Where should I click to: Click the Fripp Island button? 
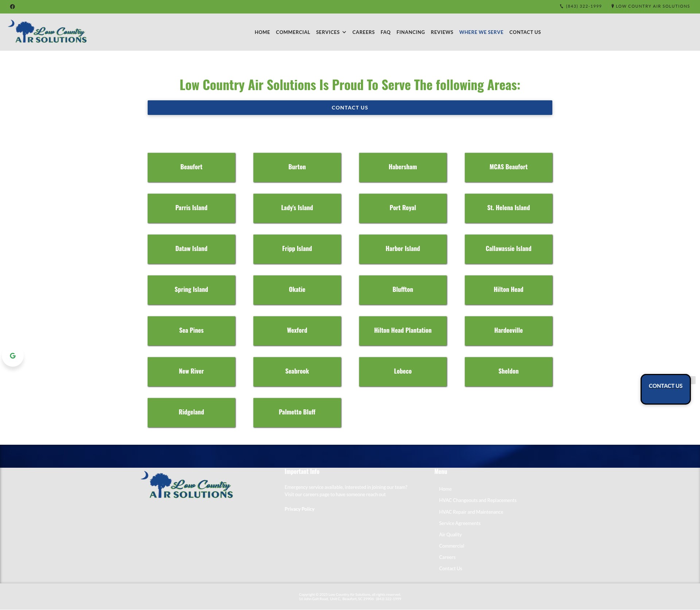(x=297, y=249)
